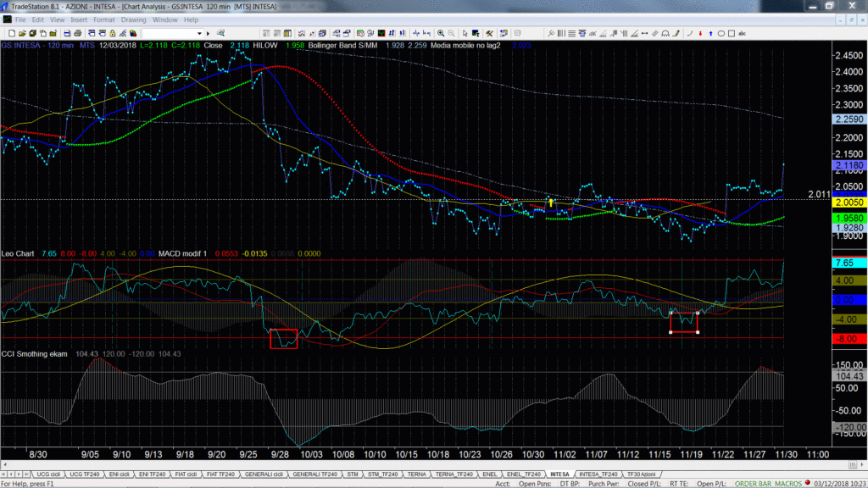Click the combo box dropdown arrow
868x488 pixels.
coord(199,33)
